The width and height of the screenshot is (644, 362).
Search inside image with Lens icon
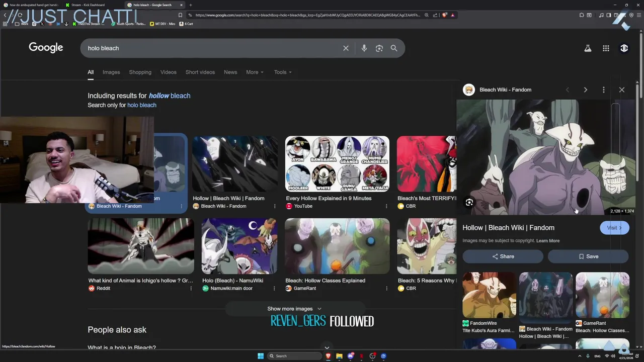[x=469, y=202]
